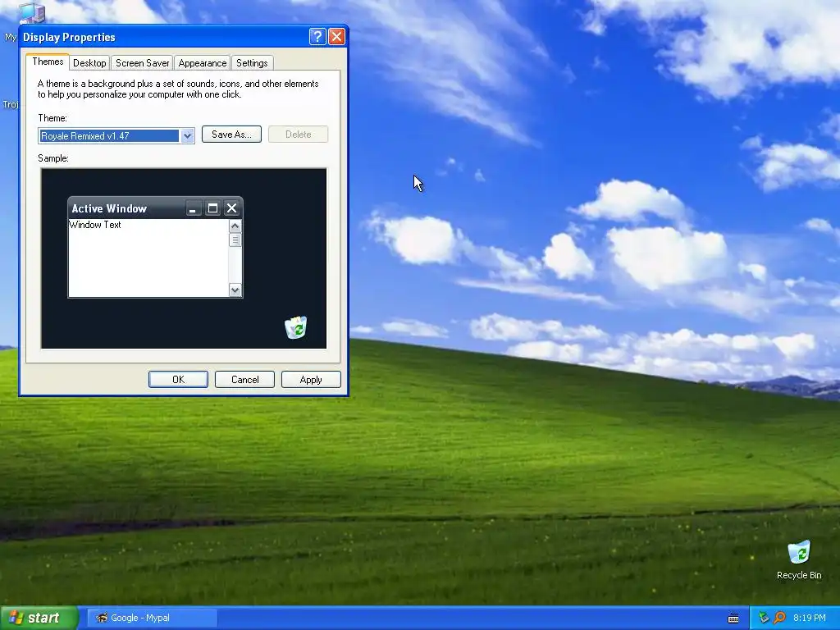
Task: Open the Start menu
Action: tap(39, 618)
